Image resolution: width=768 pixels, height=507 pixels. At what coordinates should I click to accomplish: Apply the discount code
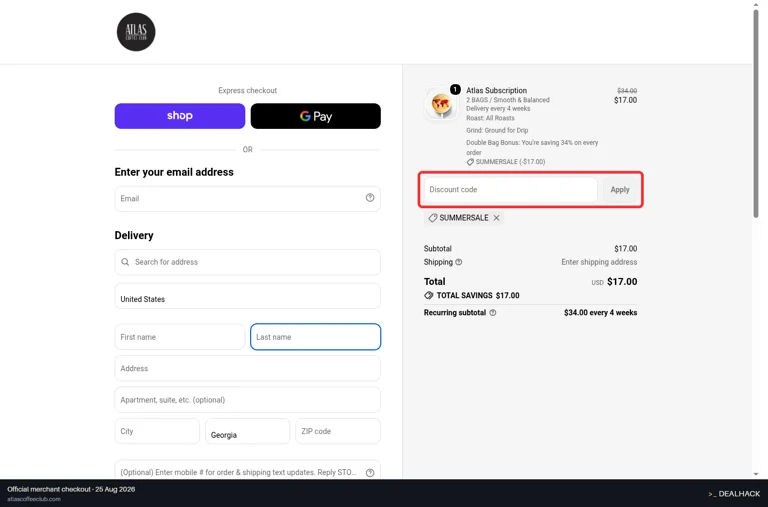620,190
